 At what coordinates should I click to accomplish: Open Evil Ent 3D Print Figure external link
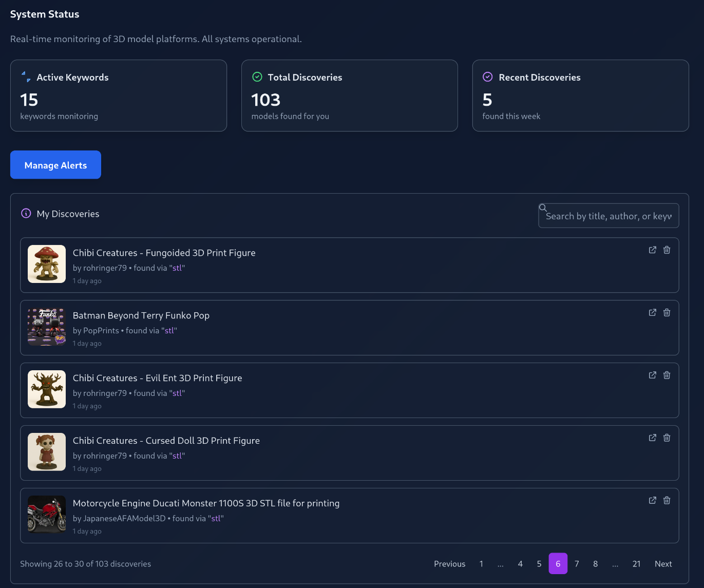[652, 375]
